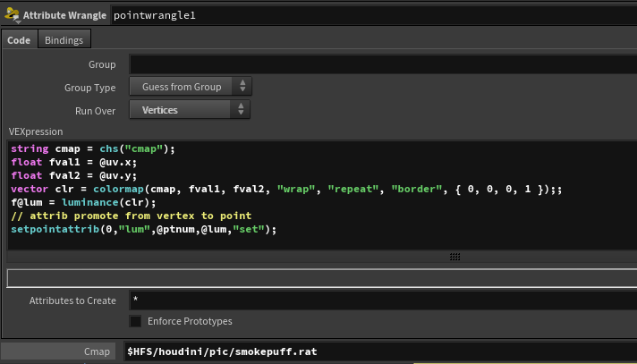This screenshot has width=637, height=364.
Task: Switch to the Code tab
Action: coord(19,40)
